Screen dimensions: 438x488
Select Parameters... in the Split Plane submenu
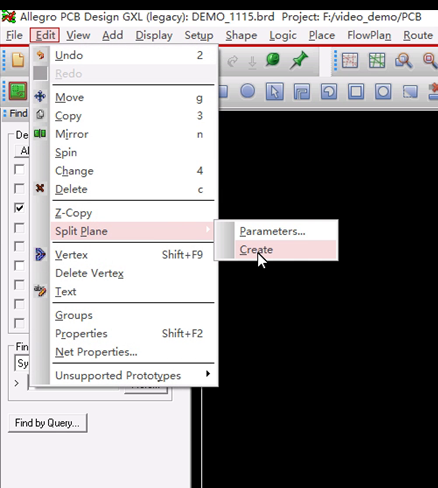pyautogui.click(x=272, y=231)
